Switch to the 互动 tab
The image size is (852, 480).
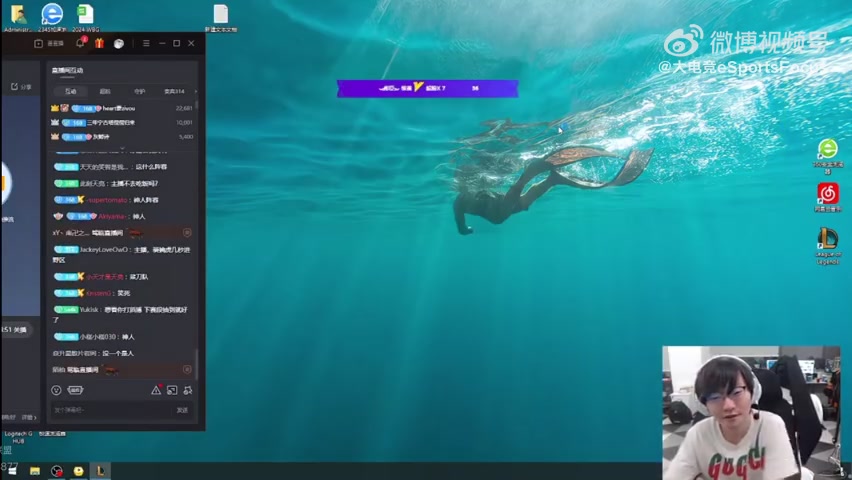[x=70, y=91]
